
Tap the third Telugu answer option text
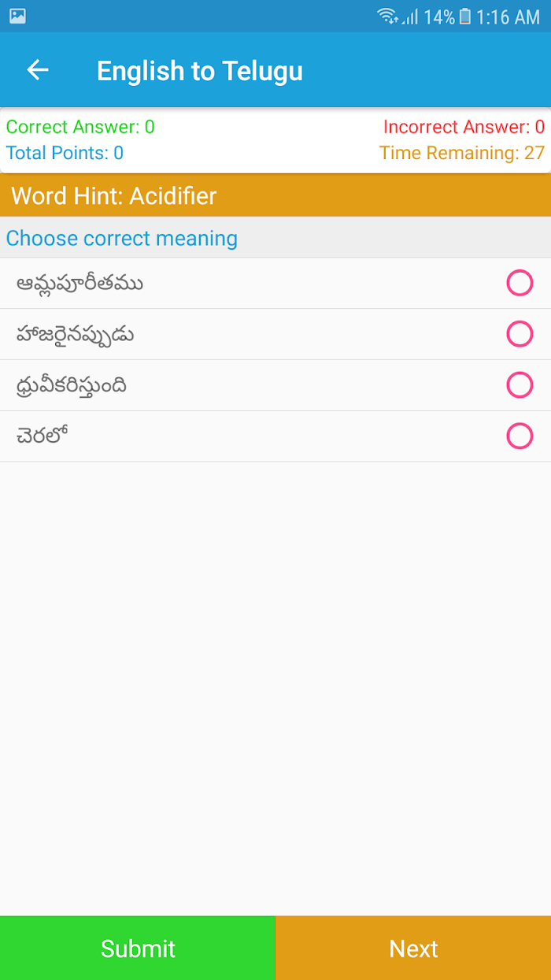72,385
